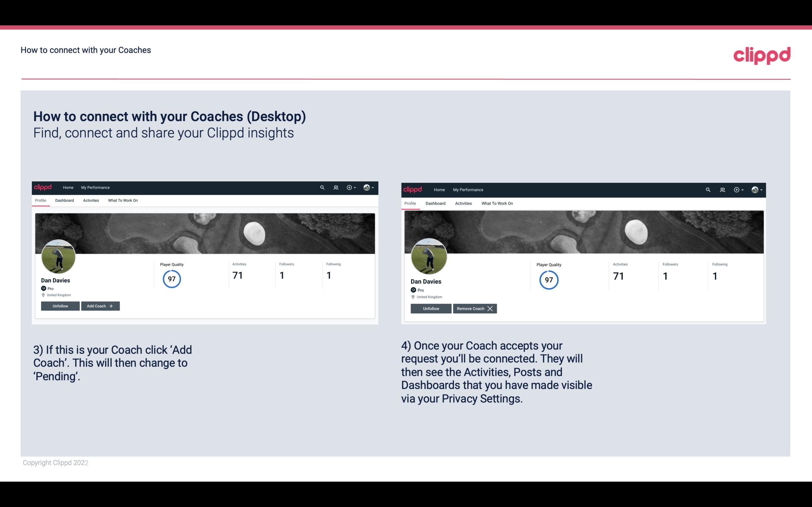The image size is (812, 507).
Task: Click 'Unfollow' button on right profile
Action: coord(431,308)
